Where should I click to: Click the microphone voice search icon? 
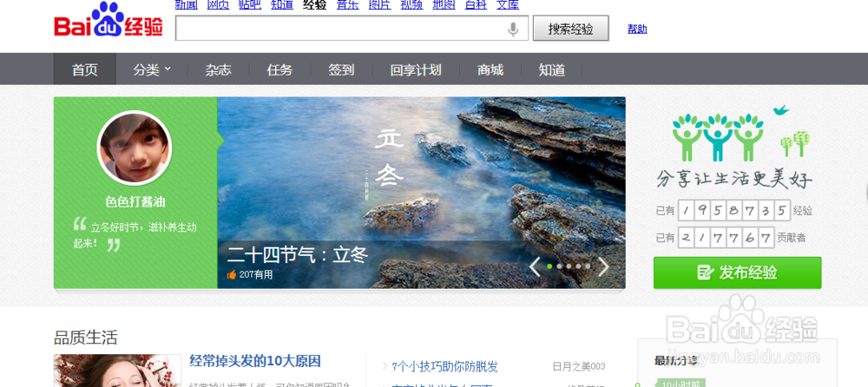[x=513, y=29]
